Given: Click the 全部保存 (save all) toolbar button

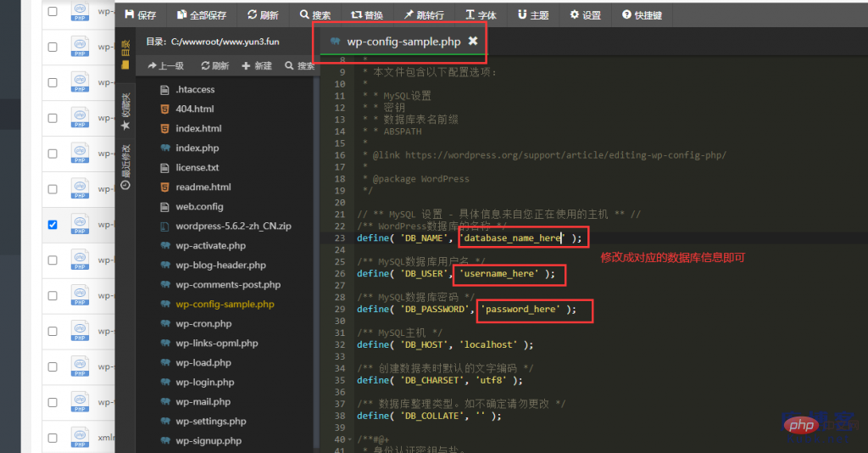Looking at the screenshot, I should point(202,15).
